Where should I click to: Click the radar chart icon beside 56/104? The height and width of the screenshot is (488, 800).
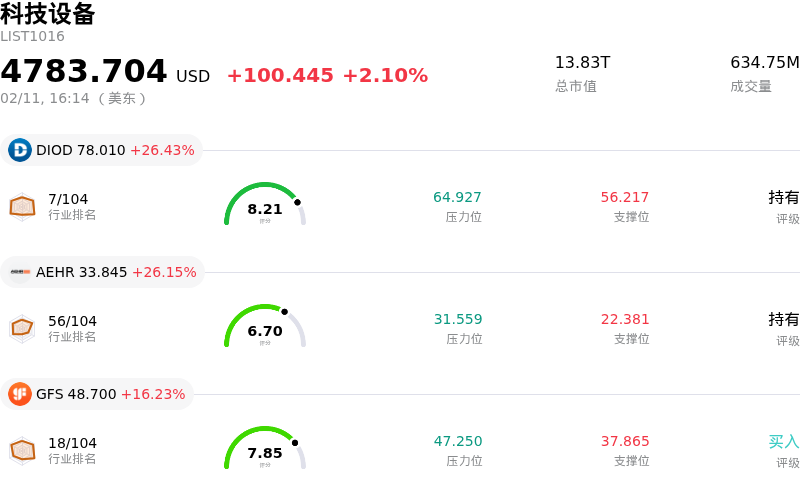click(22, 328)
